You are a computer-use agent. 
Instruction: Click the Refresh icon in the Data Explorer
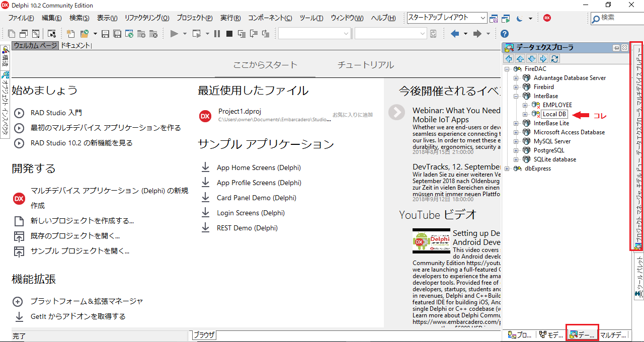pyautogui.click(x=554, y=59)
